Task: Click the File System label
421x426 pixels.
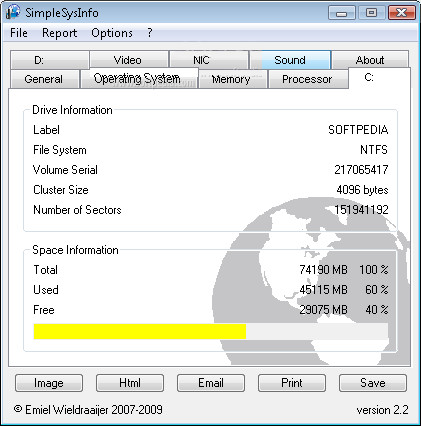Action: [x=60, y=150]
